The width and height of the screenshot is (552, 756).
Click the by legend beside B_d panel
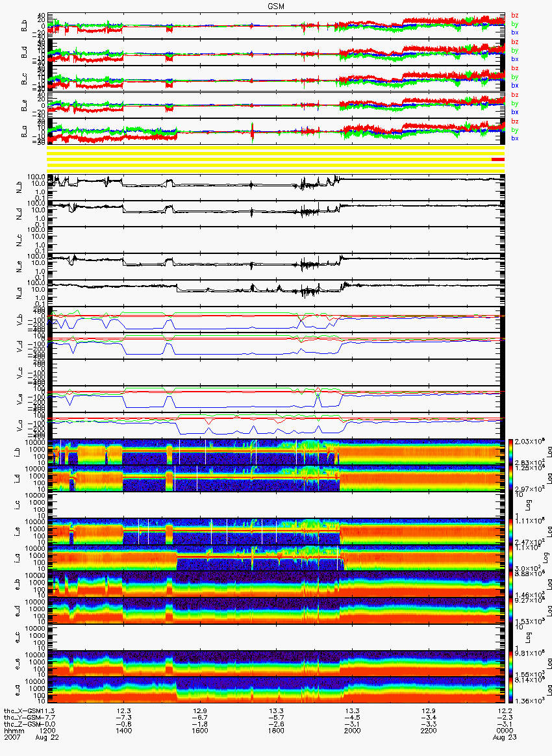(x=515, y=50)
